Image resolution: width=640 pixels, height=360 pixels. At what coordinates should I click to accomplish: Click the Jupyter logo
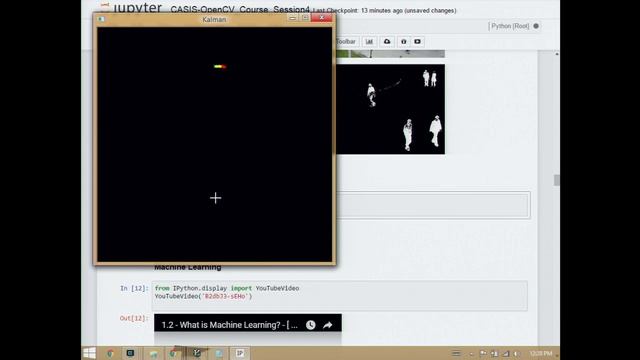(x=132, y=7)
